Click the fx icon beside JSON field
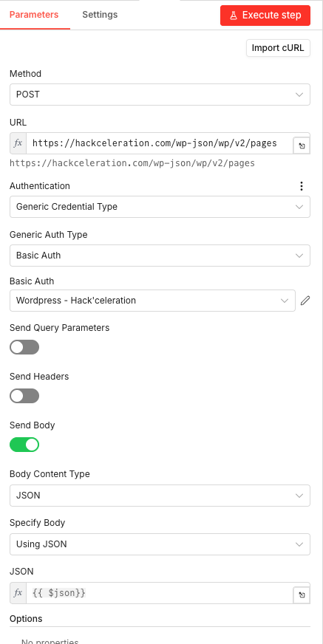This screenshot has width=323, height=644. click(18, 593)
